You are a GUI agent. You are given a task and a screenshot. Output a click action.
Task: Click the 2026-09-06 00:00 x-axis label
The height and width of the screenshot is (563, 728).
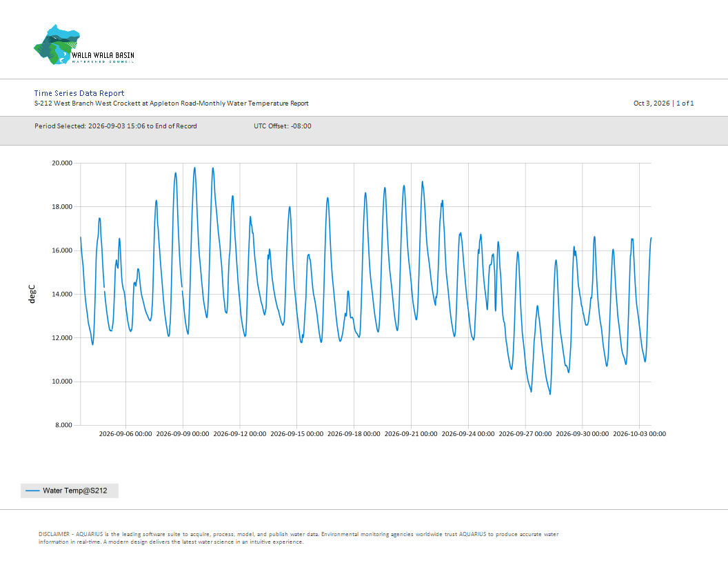125,434
